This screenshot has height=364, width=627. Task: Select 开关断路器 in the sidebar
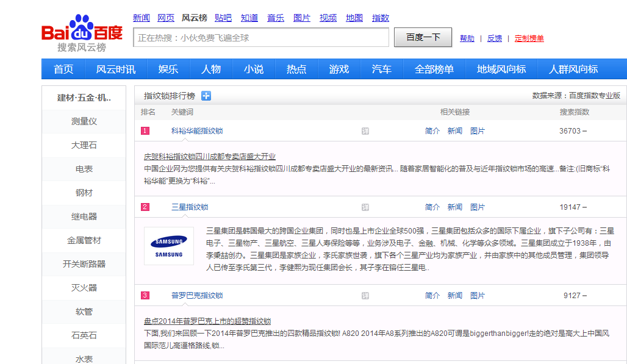84,264
